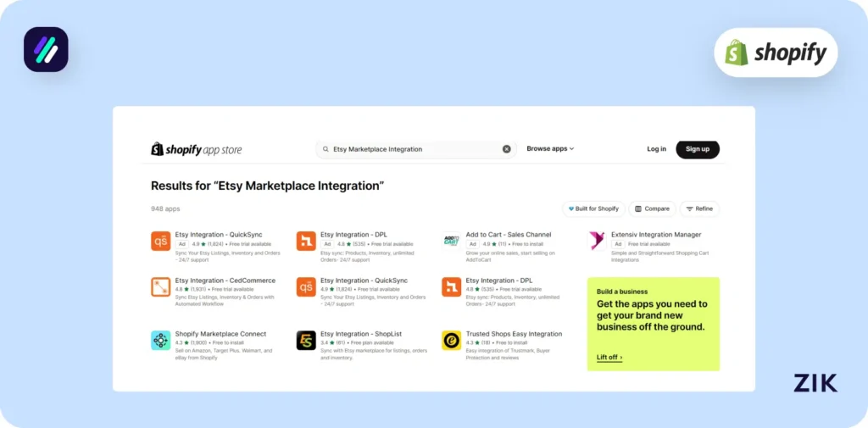The height and width of the screenshot is (428, 868).
Task: Toggle the Built for Shopify filter
Action: click(x=593, y=208)
